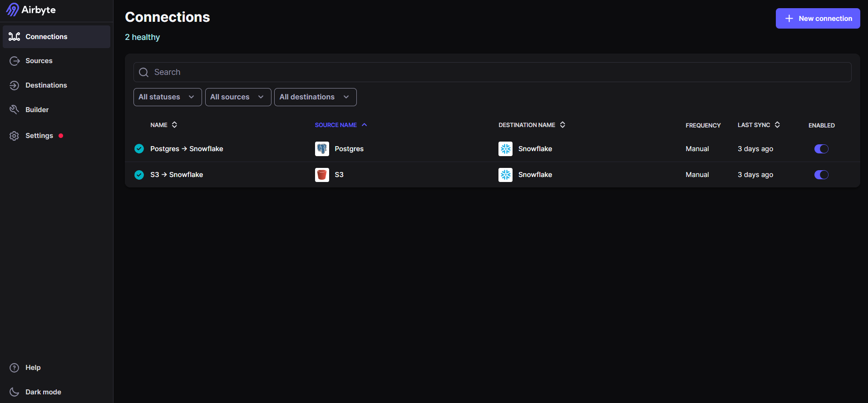Click LAST SYNC sort arrows icon

point(777,125)
